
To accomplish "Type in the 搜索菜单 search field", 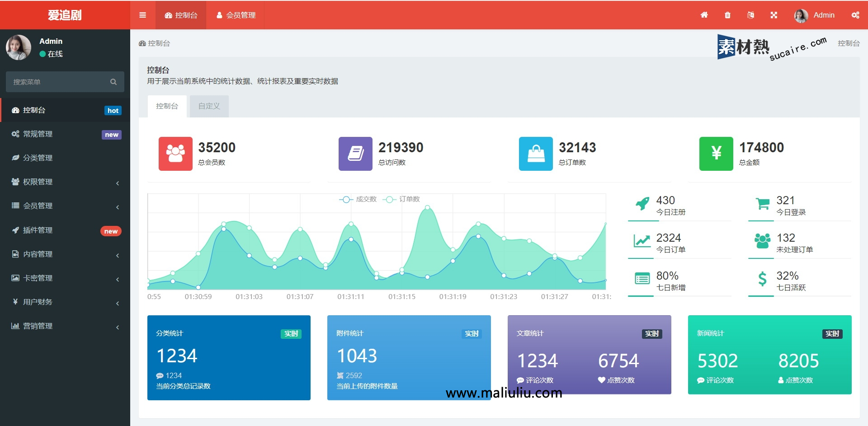I will pos(54,82).
